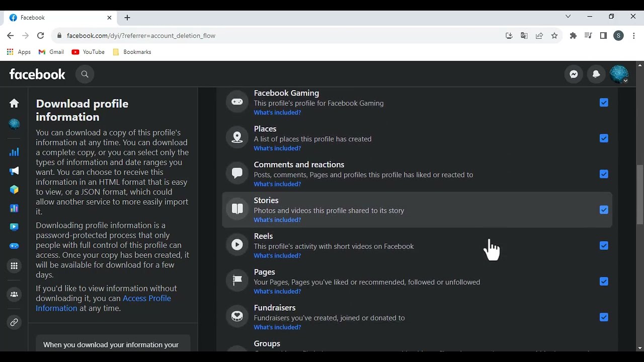Viewport: 644px width, 362px height.
Task: Open What's included under Facebook Gaming
Action: (x=277, y=113)
